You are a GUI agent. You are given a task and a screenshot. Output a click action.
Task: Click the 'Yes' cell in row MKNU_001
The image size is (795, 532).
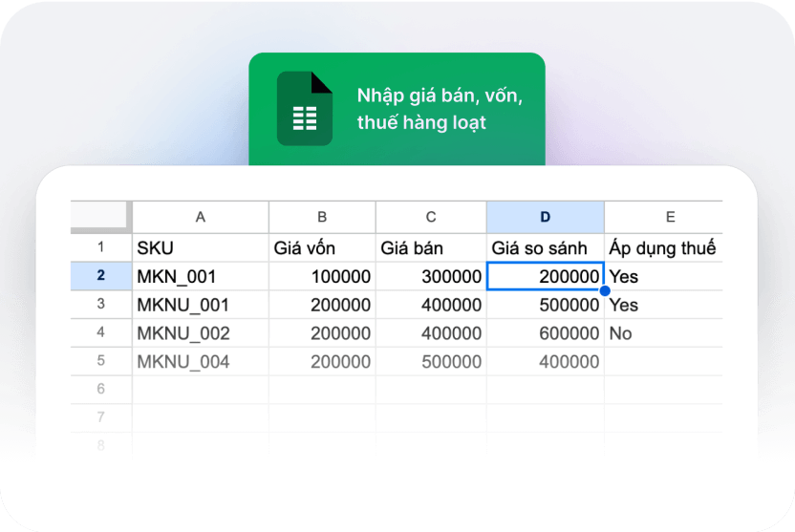[x=664, y=305]
